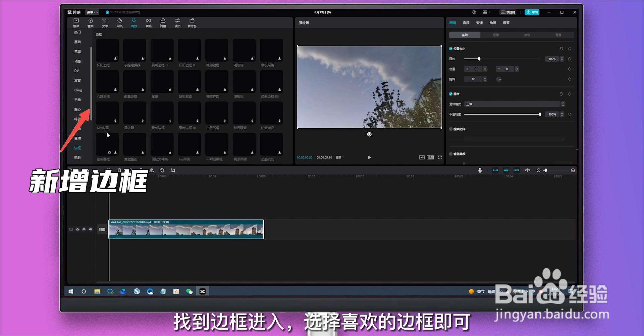Open the 媒体 (Media) panel
The height and width of the screenshot is (336, 644).
75,22
